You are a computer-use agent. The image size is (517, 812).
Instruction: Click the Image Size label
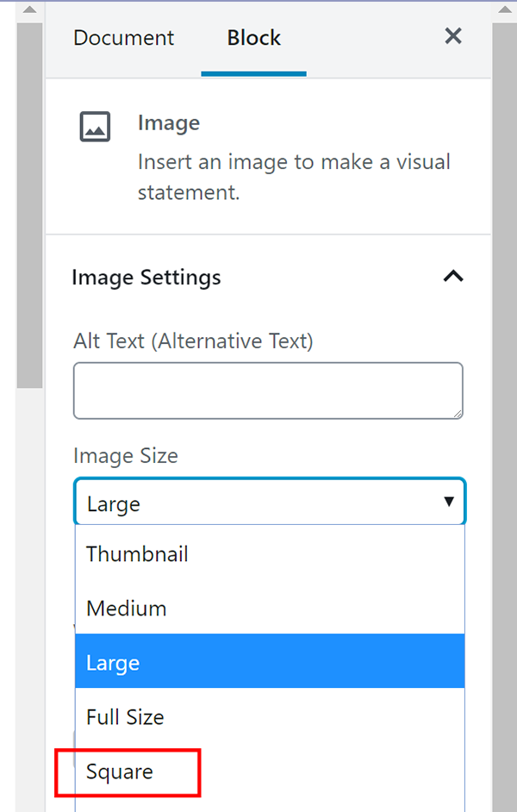click(x=126, y=455)
